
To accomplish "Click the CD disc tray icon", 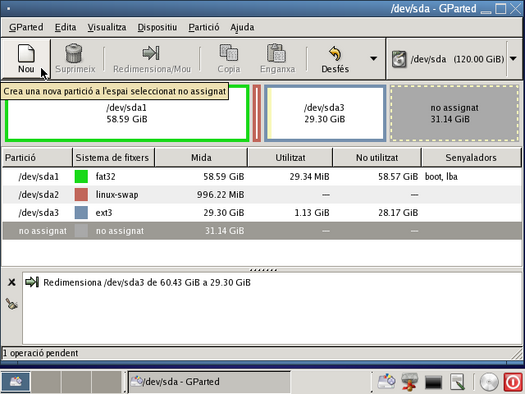I will coord(489,382).
